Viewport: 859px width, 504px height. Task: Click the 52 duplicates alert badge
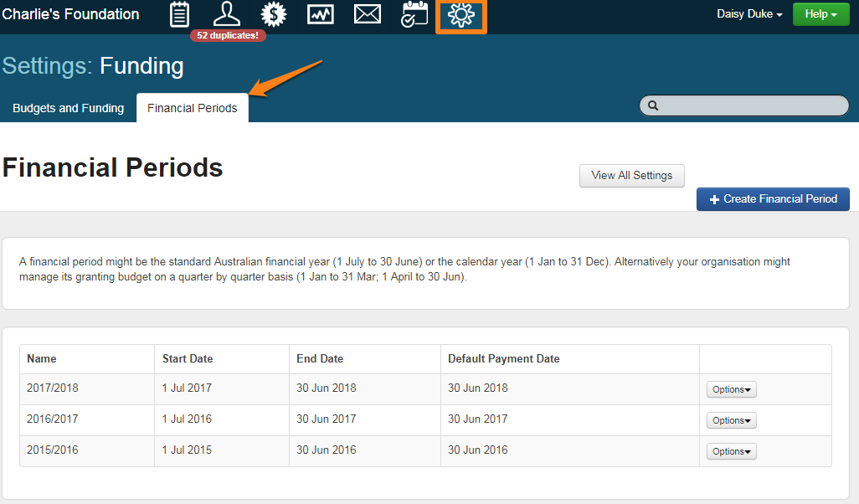click(228, 35)
